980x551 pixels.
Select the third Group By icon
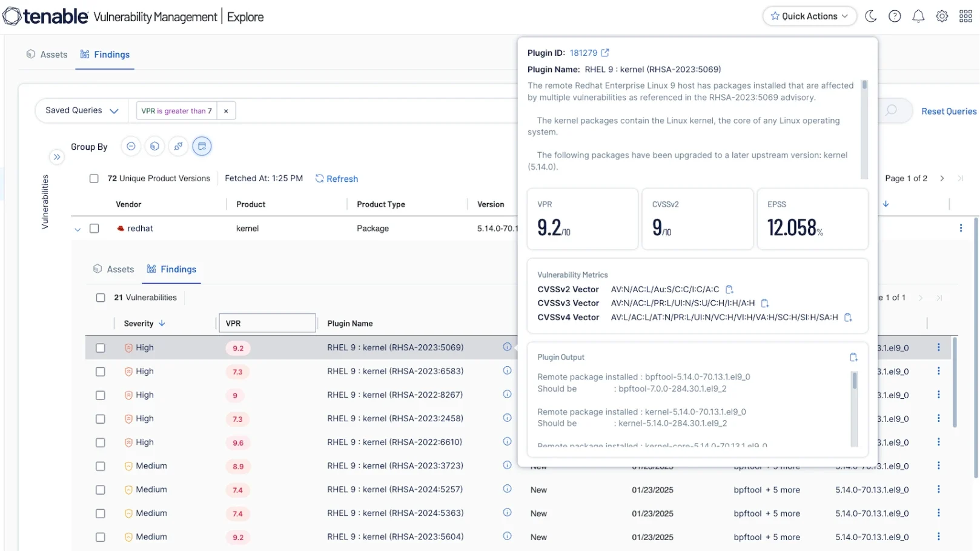(x=178, y=146)
